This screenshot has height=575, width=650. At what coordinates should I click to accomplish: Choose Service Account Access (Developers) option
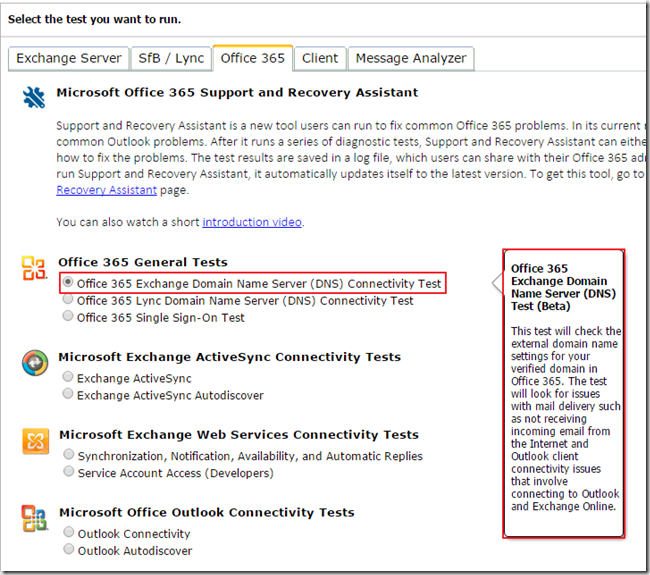click(68, 473)
